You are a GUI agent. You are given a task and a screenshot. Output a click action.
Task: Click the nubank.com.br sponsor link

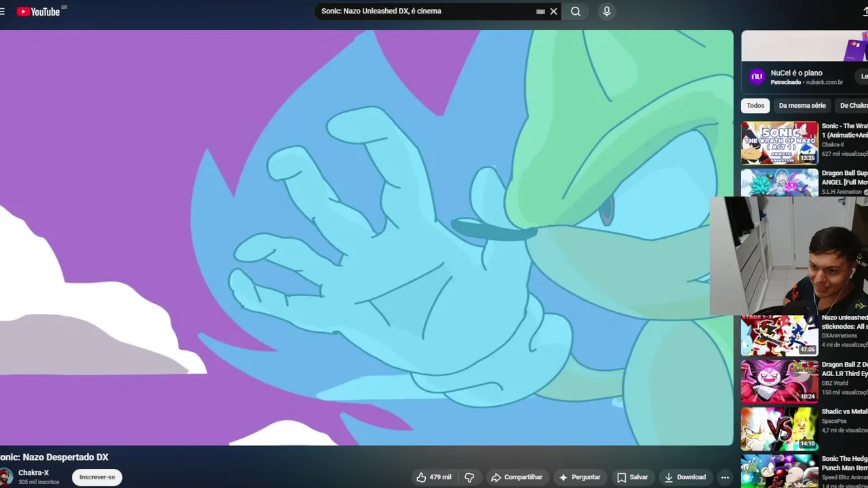point(824,83)
